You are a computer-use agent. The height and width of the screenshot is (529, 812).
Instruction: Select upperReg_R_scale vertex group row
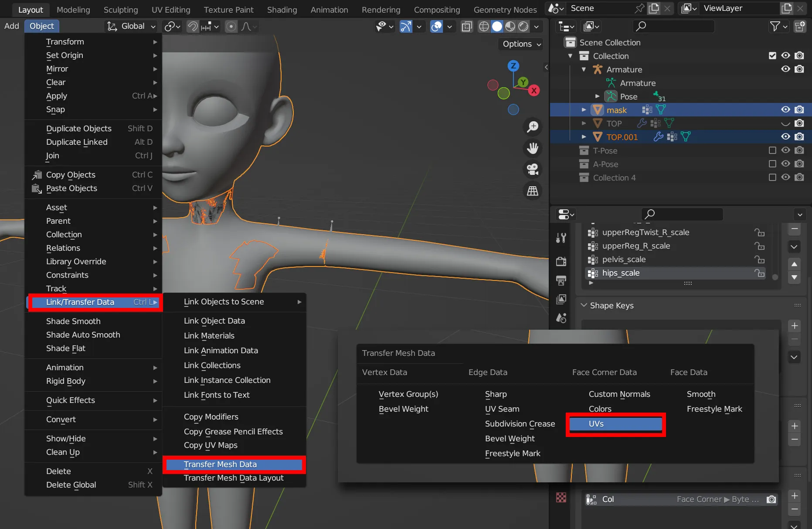point(675,246)
